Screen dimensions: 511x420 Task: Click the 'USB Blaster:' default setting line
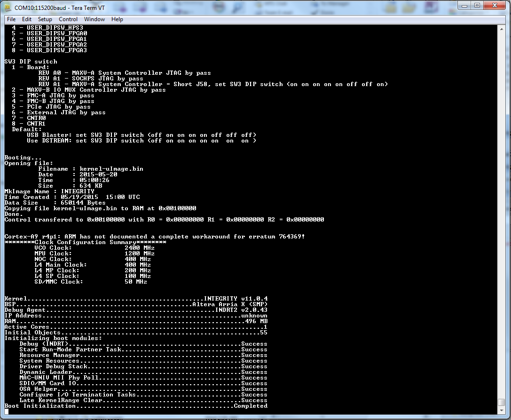tap(142, 135)
